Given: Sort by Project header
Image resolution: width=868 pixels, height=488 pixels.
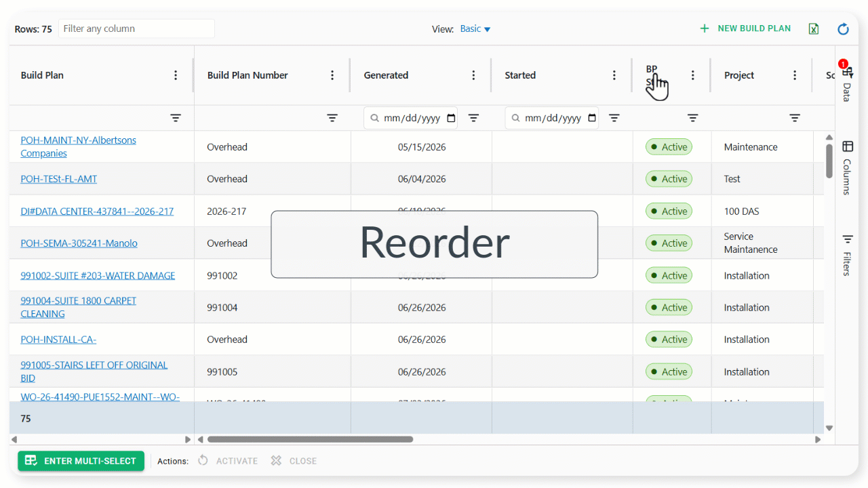Looking at the screenshot, I should coord(739,75).
